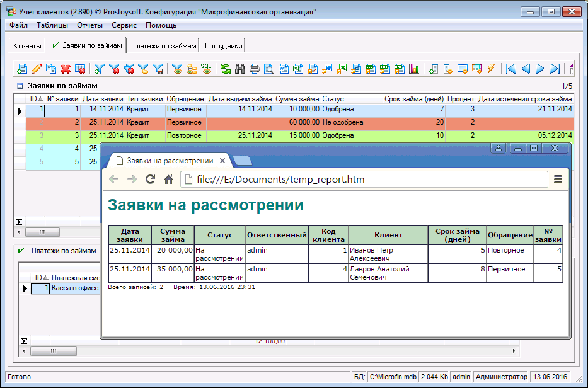
Task: Remove the filter with the funnel X icon
Action: pyautogui.click(x=114, y=69)
